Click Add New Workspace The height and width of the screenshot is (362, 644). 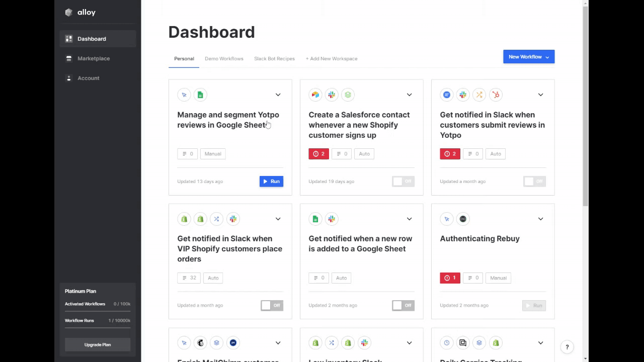point(332,59)
